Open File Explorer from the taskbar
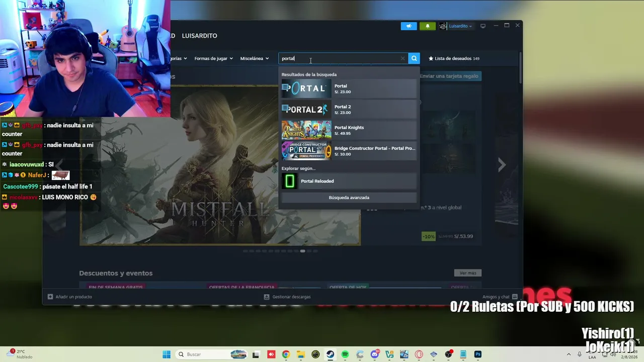Screen dimensions: 644x362 [300, 354]
